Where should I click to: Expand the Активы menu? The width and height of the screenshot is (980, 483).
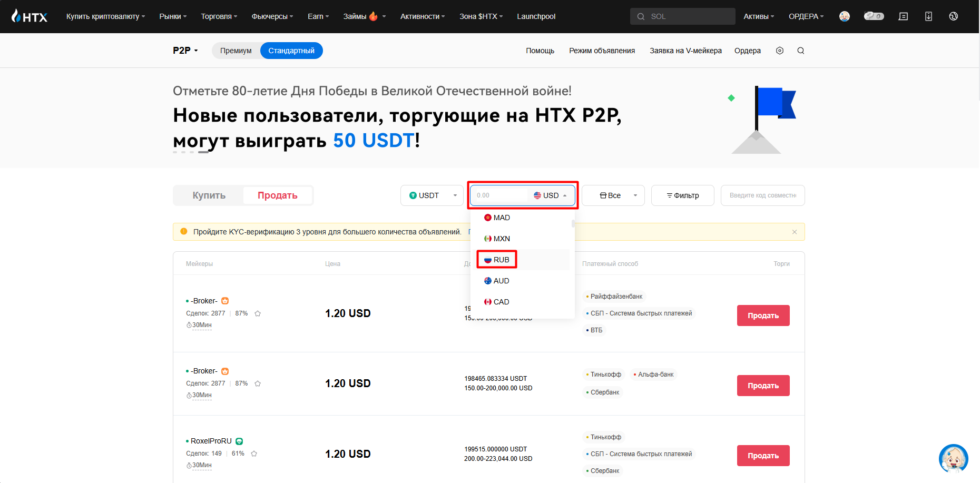pos(759,16)
